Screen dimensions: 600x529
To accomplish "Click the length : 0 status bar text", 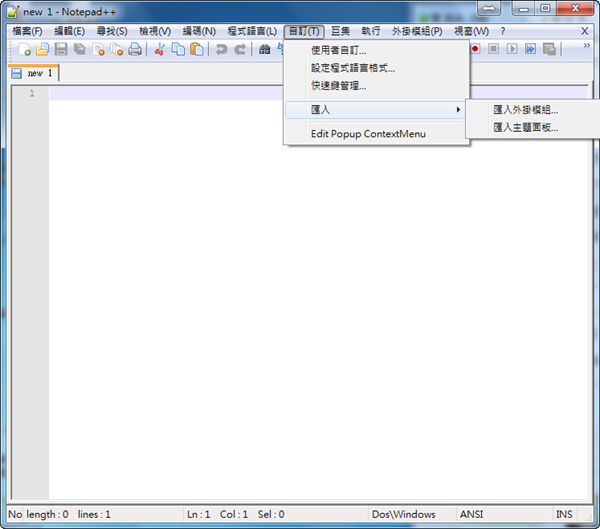I will point(47,514).
